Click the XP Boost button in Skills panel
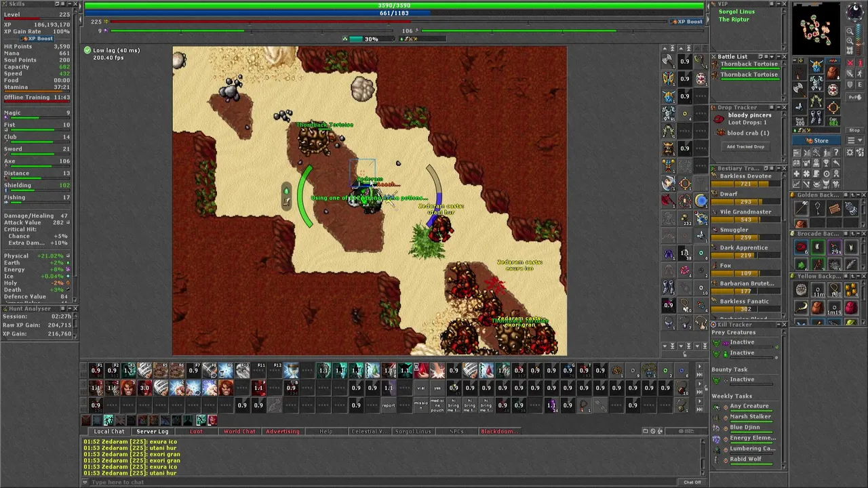The height and width of the screenshot is (488, 868). point(37,39)
